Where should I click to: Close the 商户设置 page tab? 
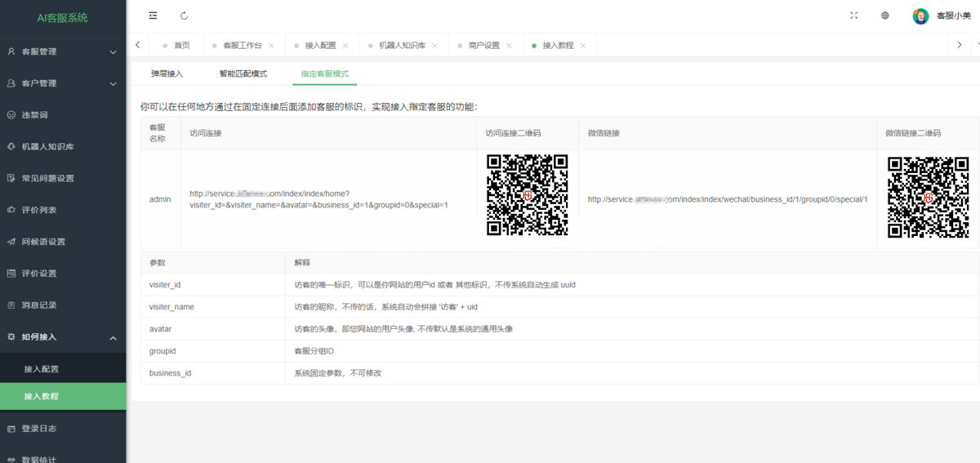click(509, 46)
